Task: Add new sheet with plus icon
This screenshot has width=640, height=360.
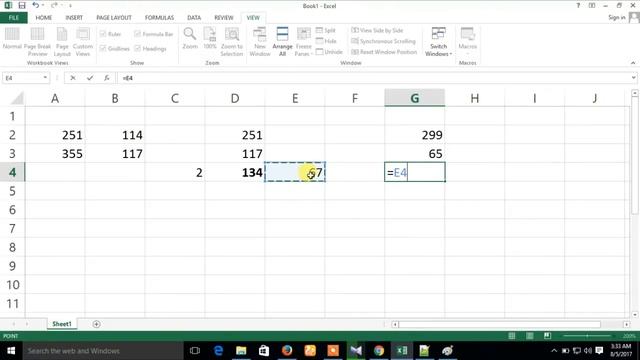Action: [x=96, y=324]
